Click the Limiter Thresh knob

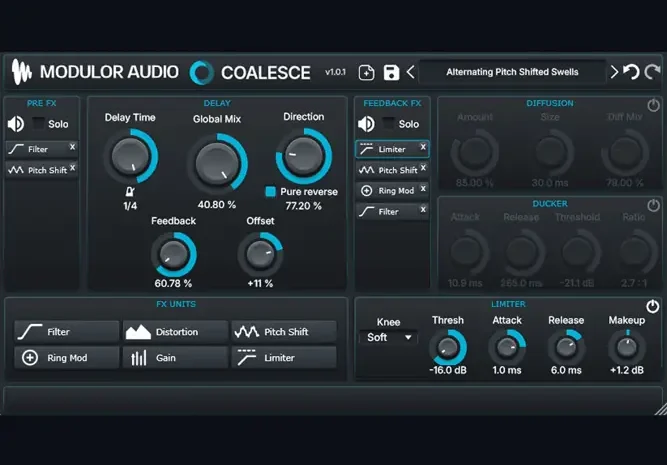coord(448,348)
